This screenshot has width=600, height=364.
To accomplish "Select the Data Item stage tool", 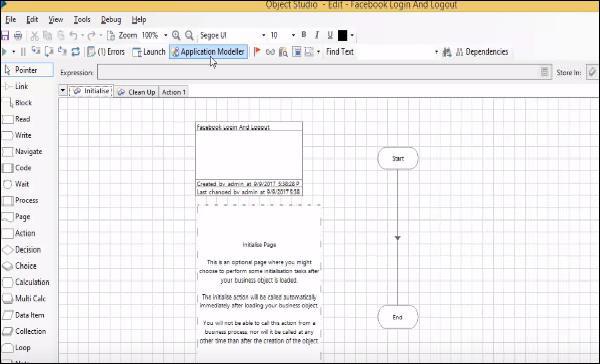I will [23, 315].
